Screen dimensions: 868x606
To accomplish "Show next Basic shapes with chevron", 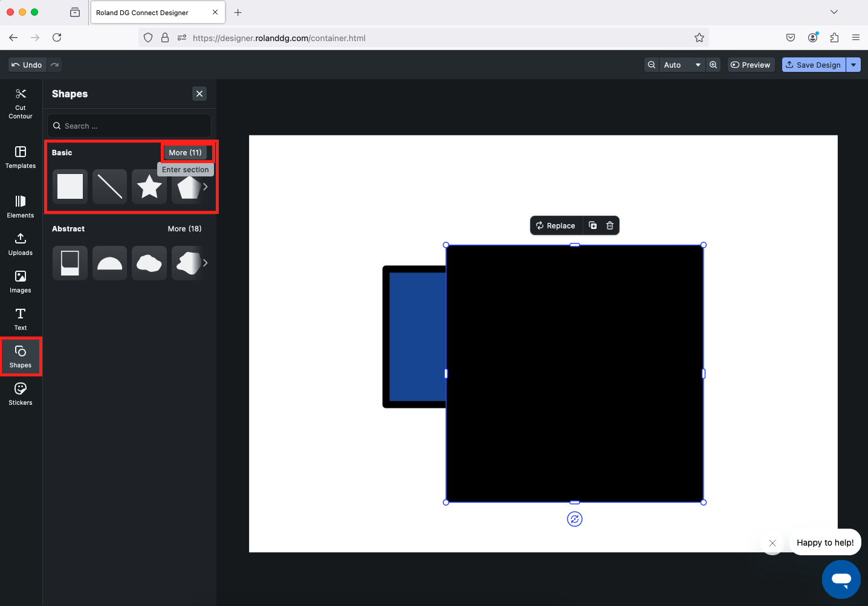I will 206,187.
